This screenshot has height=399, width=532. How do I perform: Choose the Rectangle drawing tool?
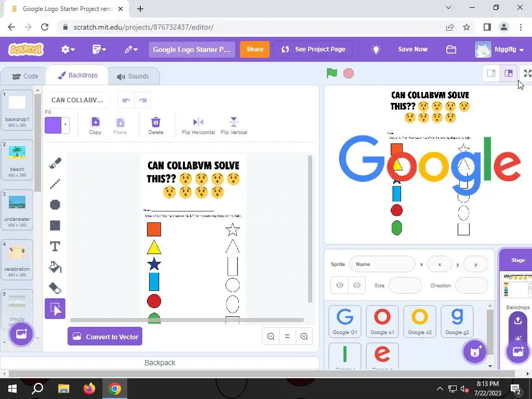(x=55, y=225)
